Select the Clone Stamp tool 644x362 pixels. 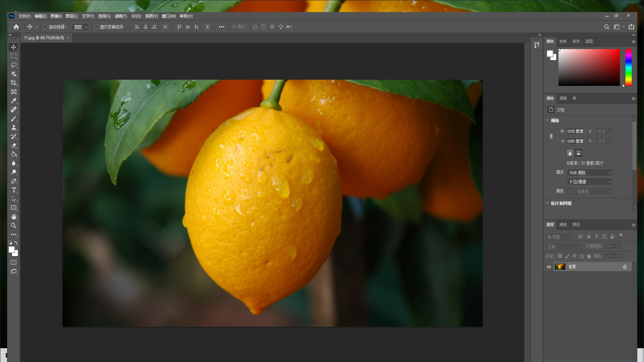pyautogui.click(x=14, y=127)
